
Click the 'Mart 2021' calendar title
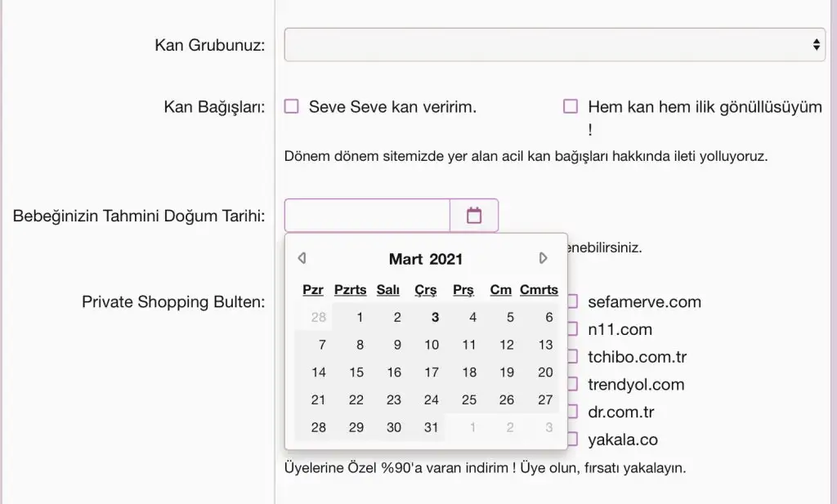pos(425,259)
